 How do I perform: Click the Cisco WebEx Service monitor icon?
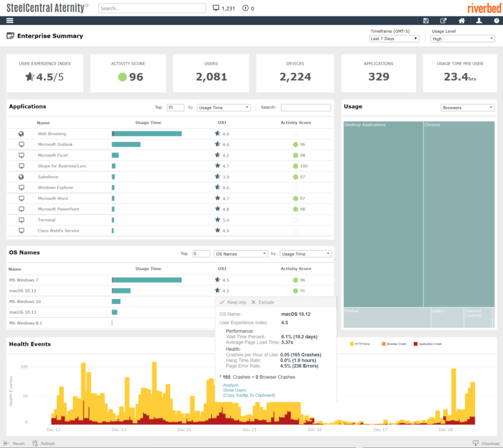(x=21, y=231)
